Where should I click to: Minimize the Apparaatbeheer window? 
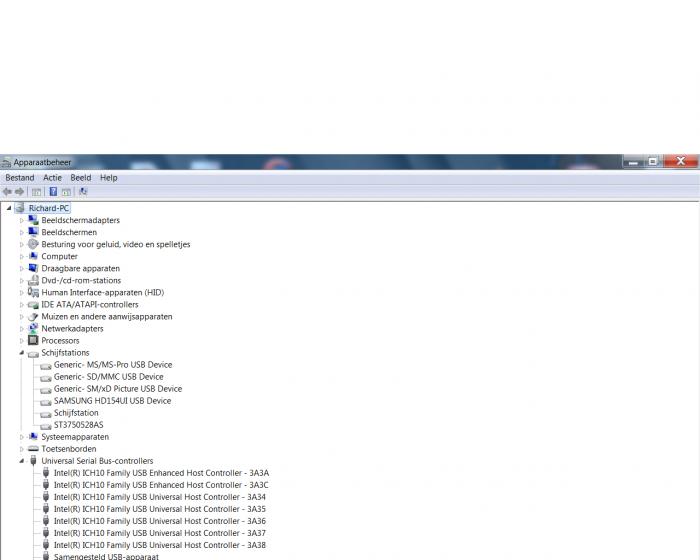[633, 161]
